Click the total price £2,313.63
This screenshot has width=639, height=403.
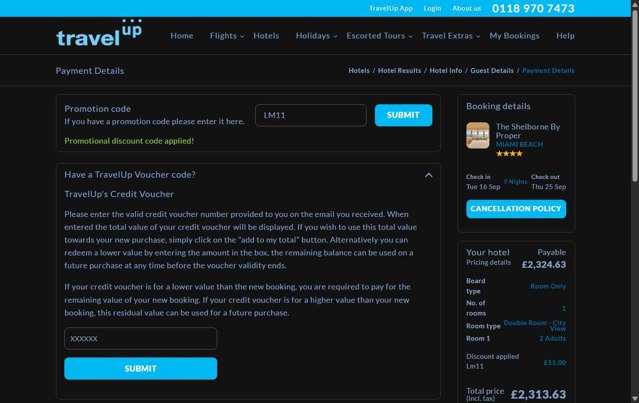point(538,394)
